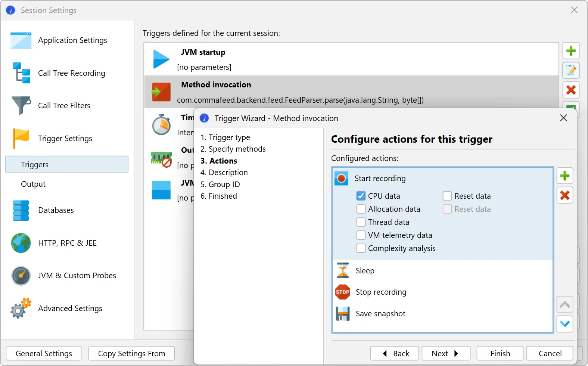Select the Save snapshot floppy icon
The height and width of the screenshot is (366, 588).
point(342,314)
